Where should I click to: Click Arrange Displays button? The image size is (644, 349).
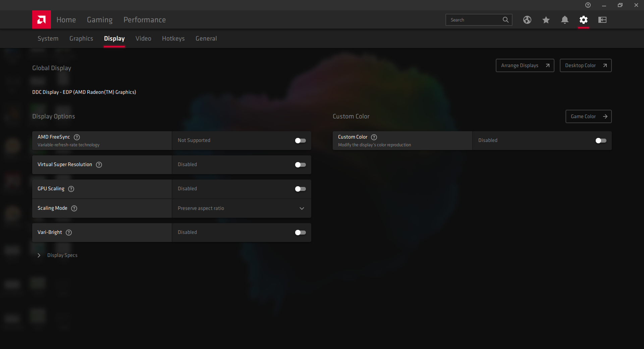pyautogui.click(x=525, y=65)
